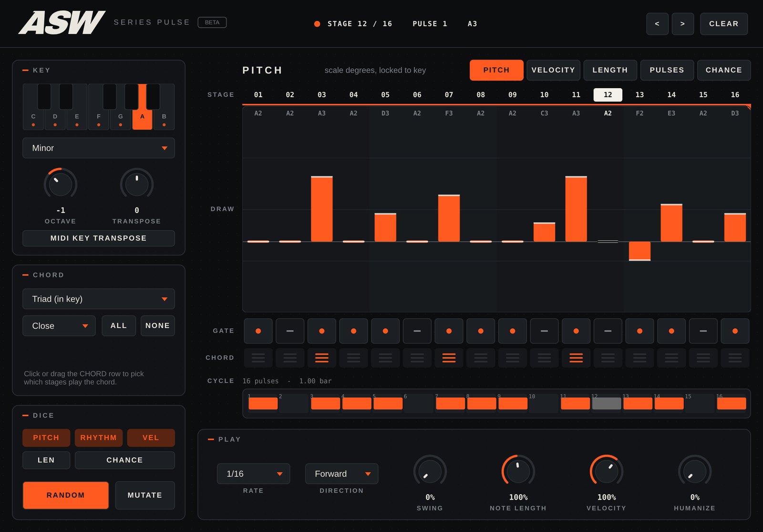Screen dimensions: 763x532
Task: Toggle chord icon for stage 11
Action: click(576, 358)
